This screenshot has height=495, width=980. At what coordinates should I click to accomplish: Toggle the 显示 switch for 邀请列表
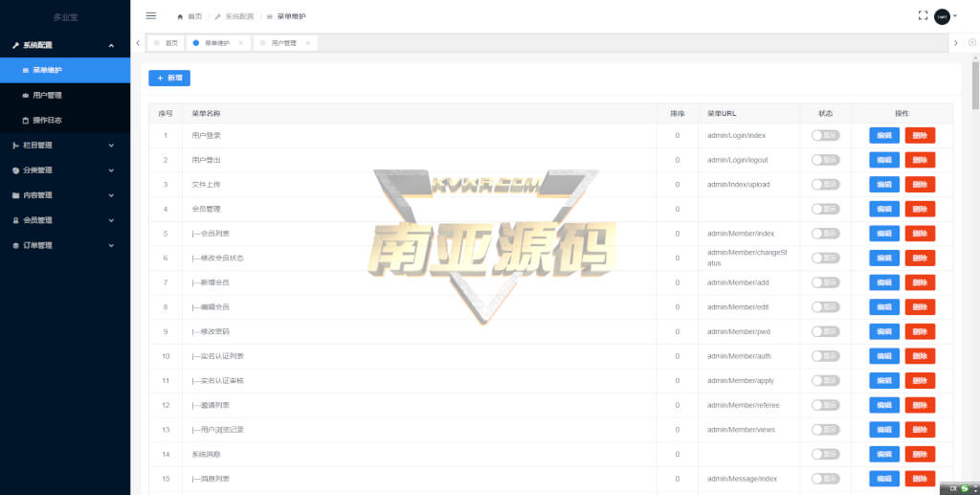pos(825,405)
